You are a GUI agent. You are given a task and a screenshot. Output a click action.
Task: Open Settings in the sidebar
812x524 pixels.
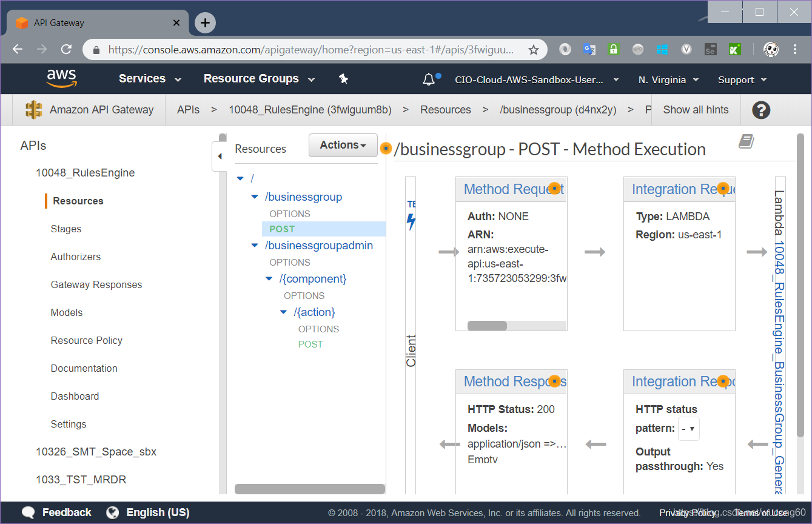click(69, 424)
